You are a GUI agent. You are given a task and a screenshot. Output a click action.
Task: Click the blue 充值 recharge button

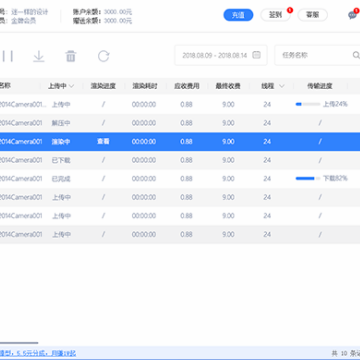(238, 15)
